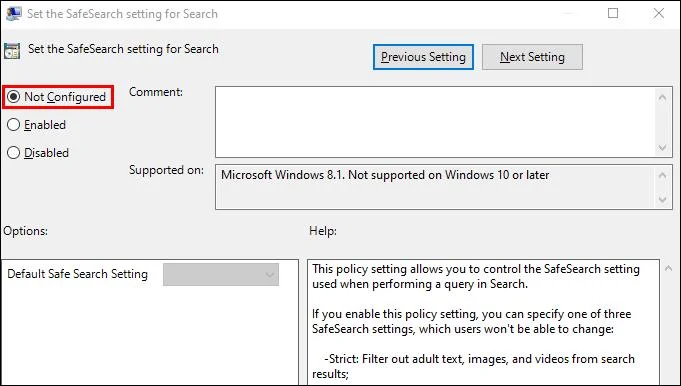Click the policy window title bar icon
This screenshot has height=386, width=681.
click(x=13, y=13)
